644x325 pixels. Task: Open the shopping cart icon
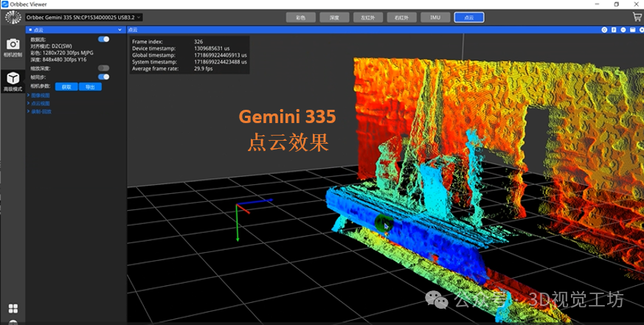pyautogui.click(x=637, y=17)
